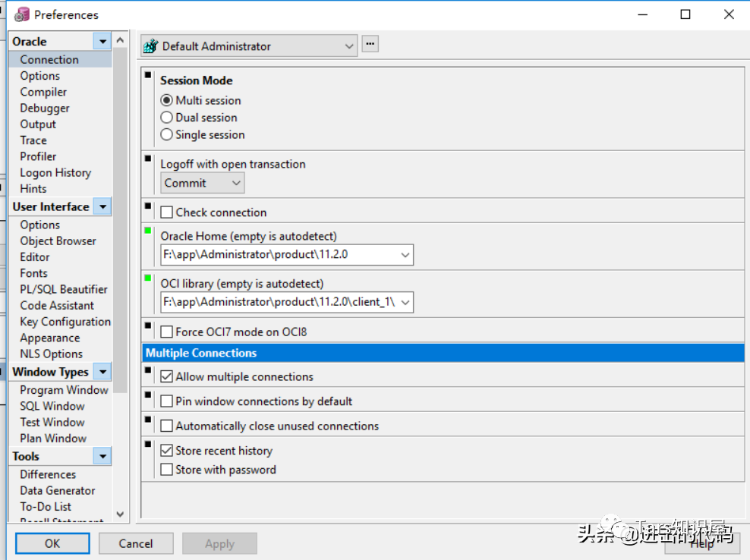Click the marker beside Allow multiple connections

[148, 370]
